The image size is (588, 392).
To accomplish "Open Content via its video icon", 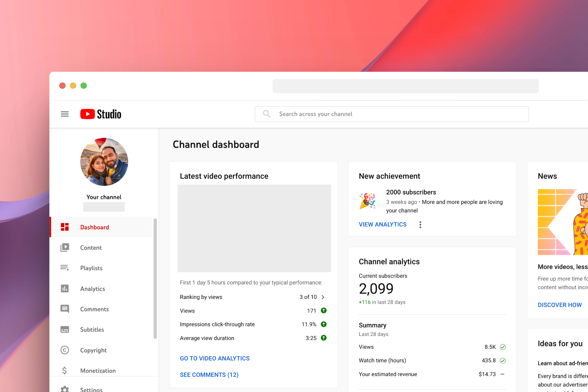I will click(x=65, y=247).
